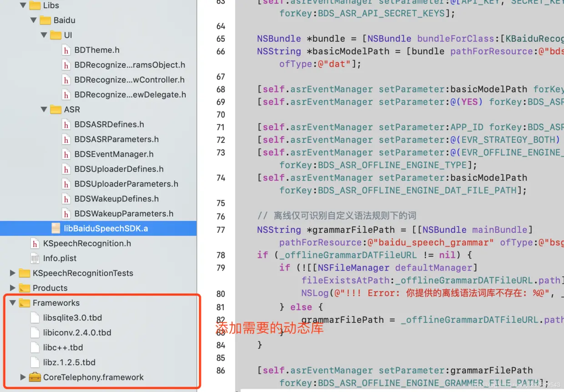Click the ASR folder icon

pos(56,110)
